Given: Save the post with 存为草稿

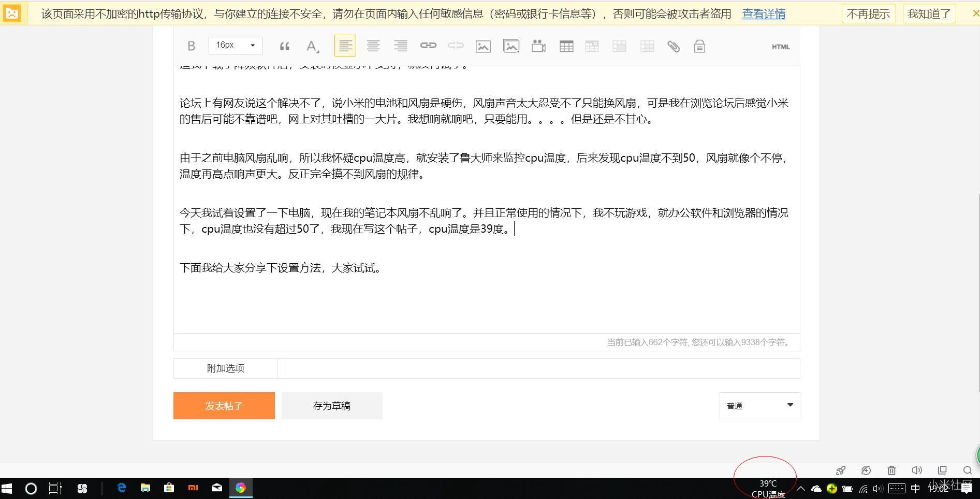Looking at the screenshot, I should [332, 406].
